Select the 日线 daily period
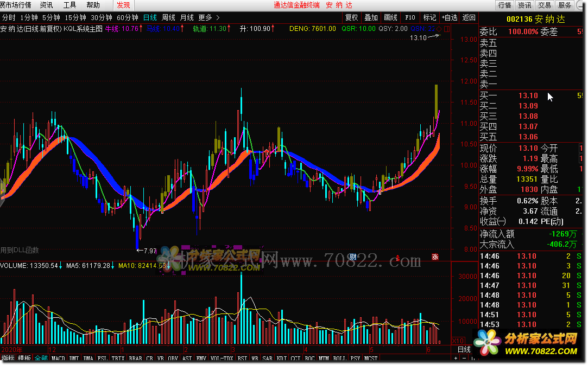The width and height of the screenshot is (588, 365). point(150,17)
